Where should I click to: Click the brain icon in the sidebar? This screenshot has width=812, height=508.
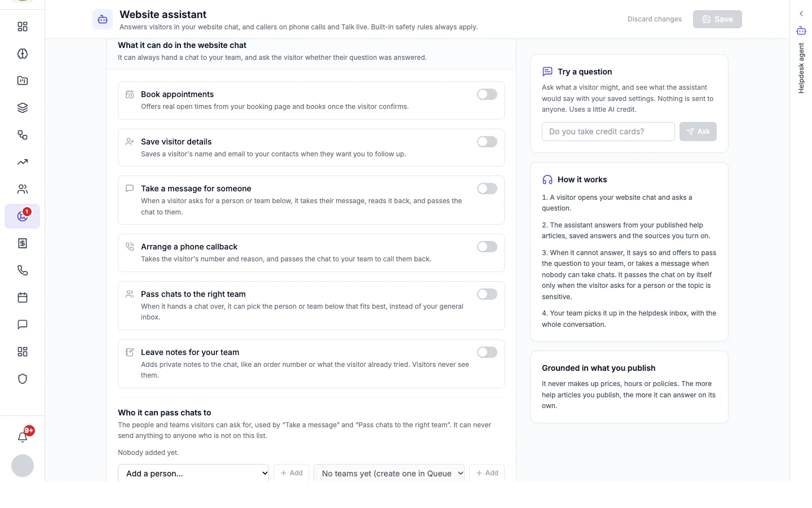pos(23,54)
